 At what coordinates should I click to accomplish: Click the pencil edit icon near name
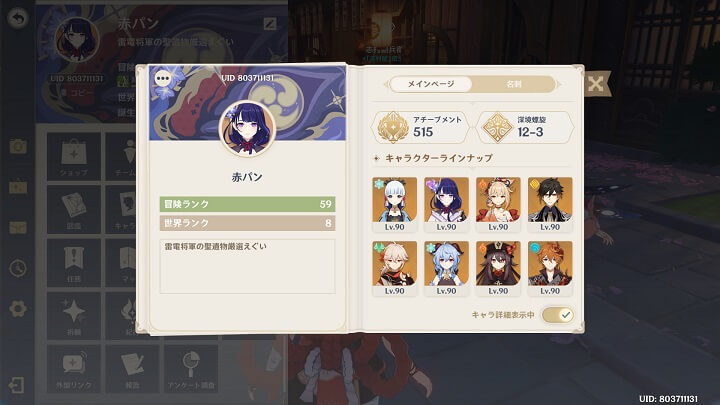point(270,23)
